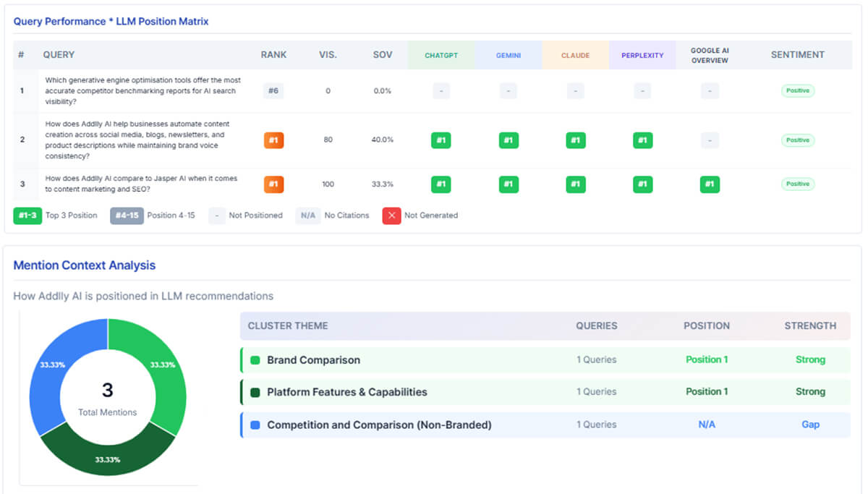This screenshot has height=494, width=868.
Task: Click ChatGPT dash badge in query 1 row
Action: point(441,90)
